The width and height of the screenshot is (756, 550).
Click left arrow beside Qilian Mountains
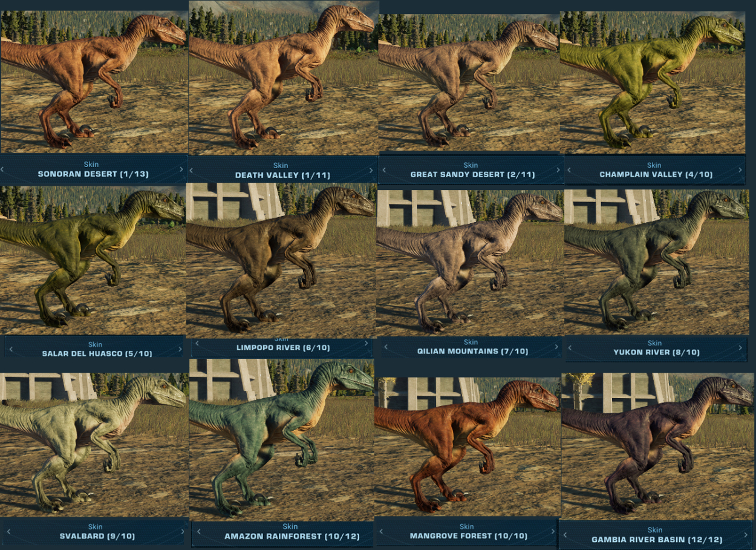point(385,347)
